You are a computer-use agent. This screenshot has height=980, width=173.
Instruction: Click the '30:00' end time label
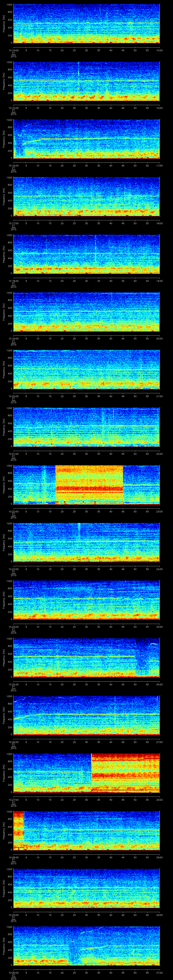tap(159, 915)
